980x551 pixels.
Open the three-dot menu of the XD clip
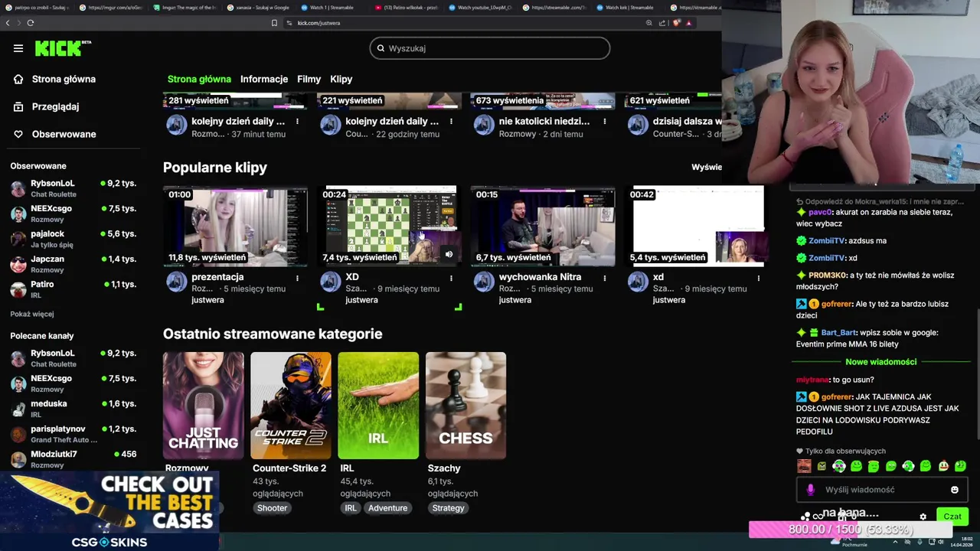[451, 277]
